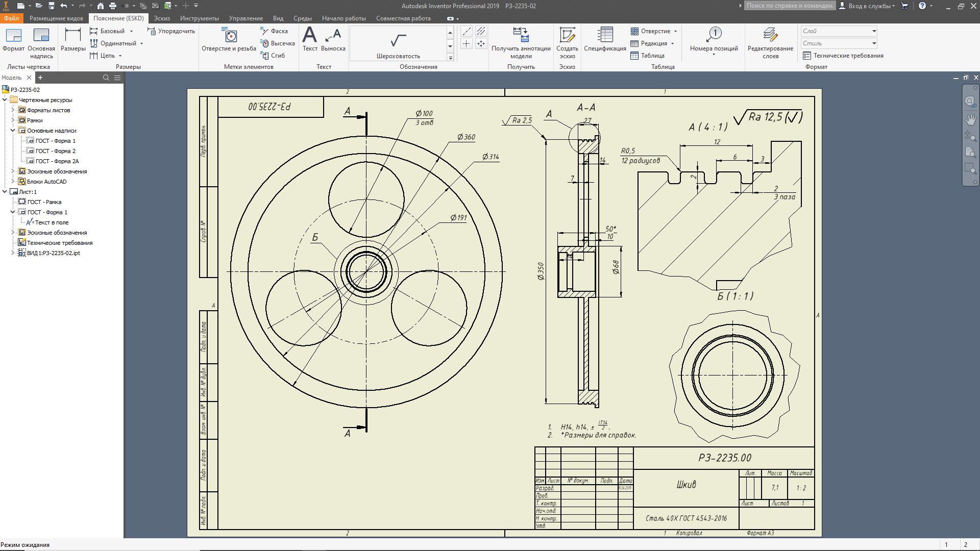Click Создать эскиз sketch button
980x551 pixels.
click(x=567, y=36)
